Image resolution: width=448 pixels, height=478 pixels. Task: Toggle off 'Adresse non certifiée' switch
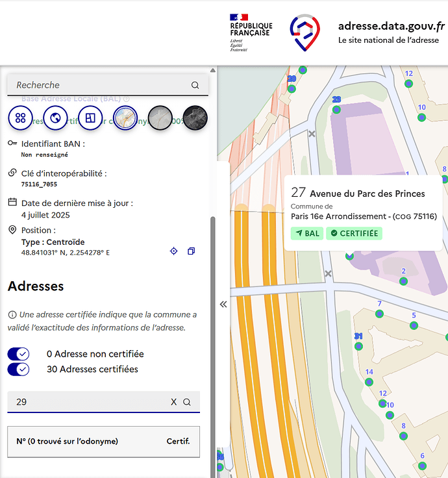18,354
